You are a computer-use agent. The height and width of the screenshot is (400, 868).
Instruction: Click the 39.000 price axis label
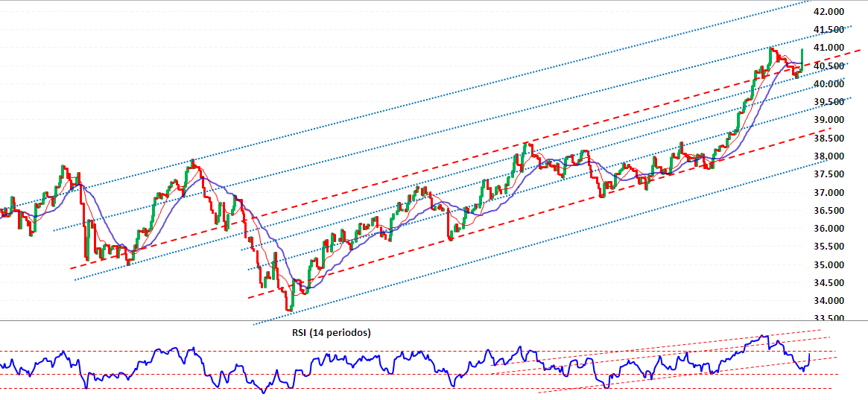829,120
